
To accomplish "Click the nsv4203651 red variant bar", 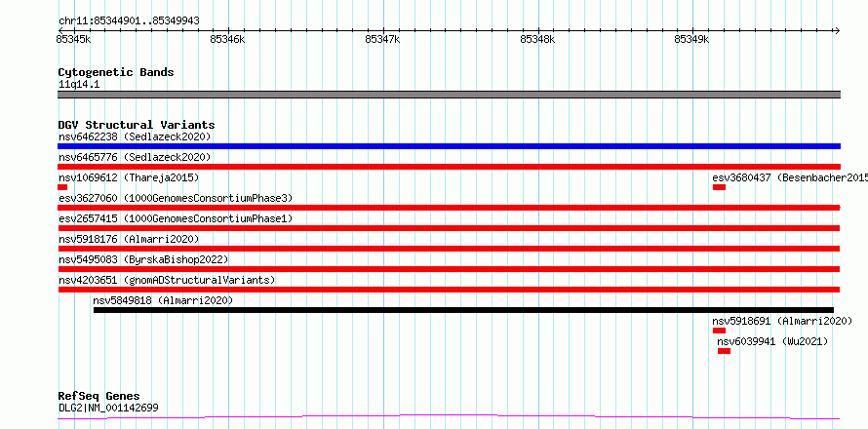I will pyautogui.click(x=449, y=290).
